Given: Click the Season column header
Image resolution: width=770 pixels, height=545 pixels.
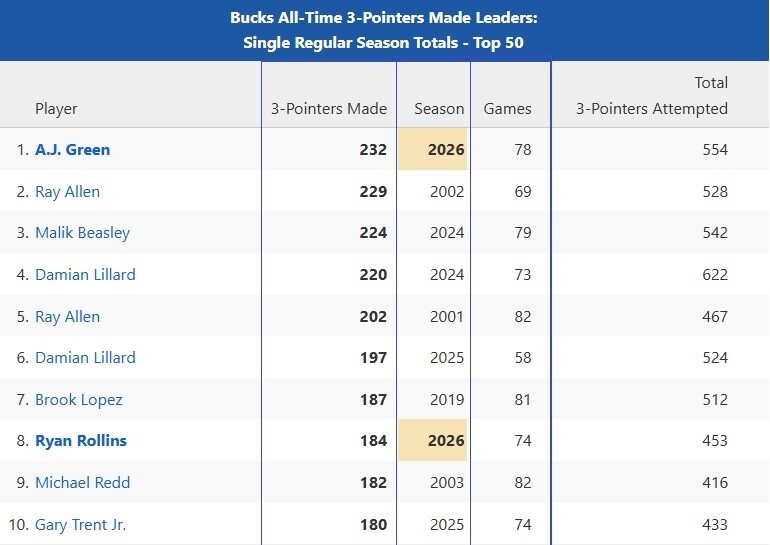Looking at the screenshot, I should coord(439,109).
